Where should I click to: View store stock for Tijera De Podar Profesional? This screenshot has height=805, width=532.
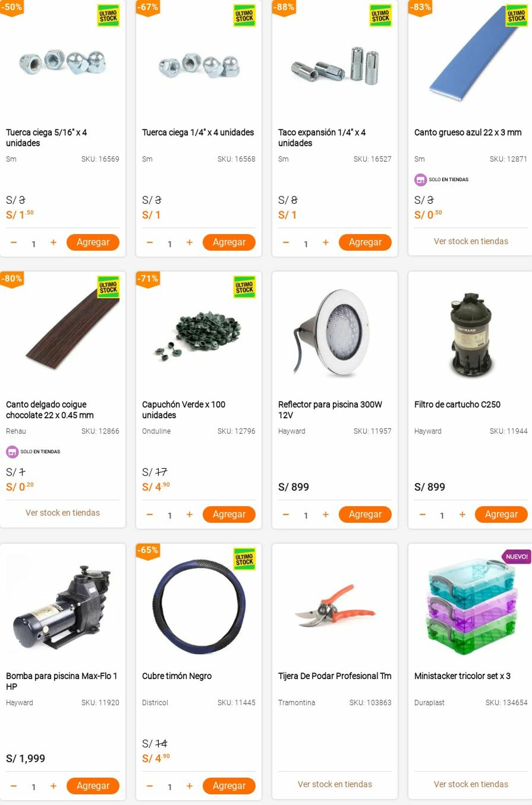(335, 784)
